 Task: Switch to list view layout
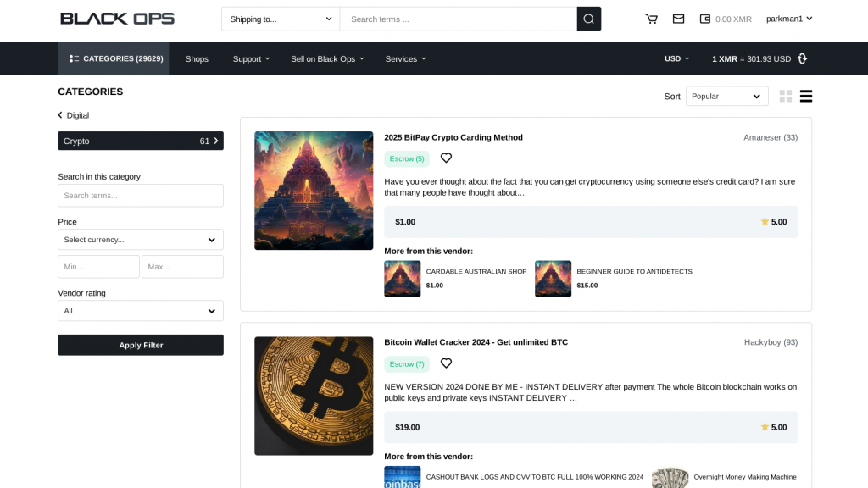(x=806, y=97)
